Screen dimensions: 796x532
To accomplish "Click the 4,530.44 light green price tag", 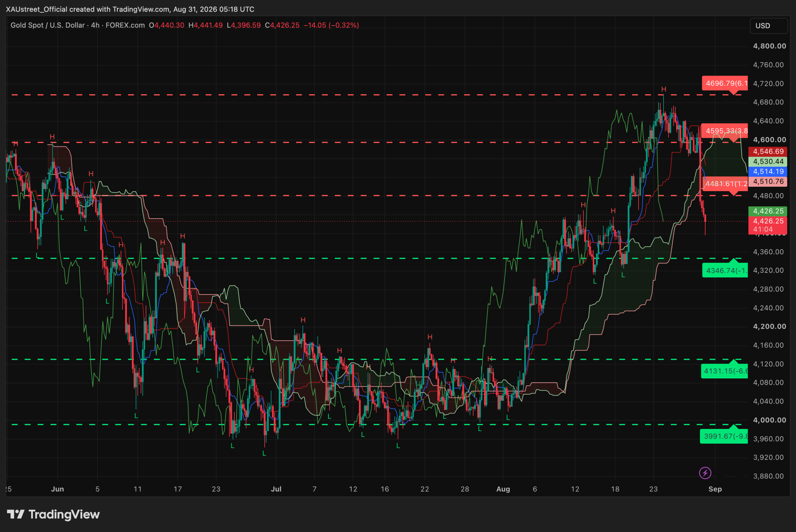I will [767, 162].
